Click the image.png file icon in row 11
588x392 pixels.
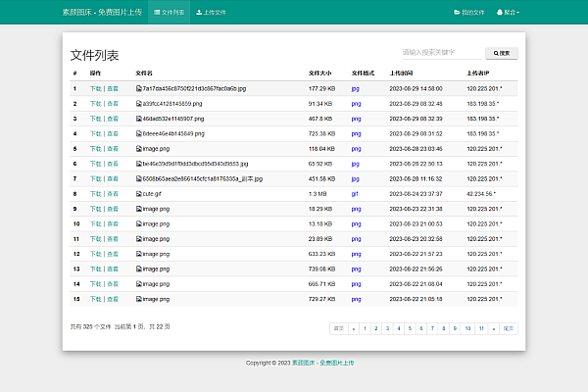[139, 238]
